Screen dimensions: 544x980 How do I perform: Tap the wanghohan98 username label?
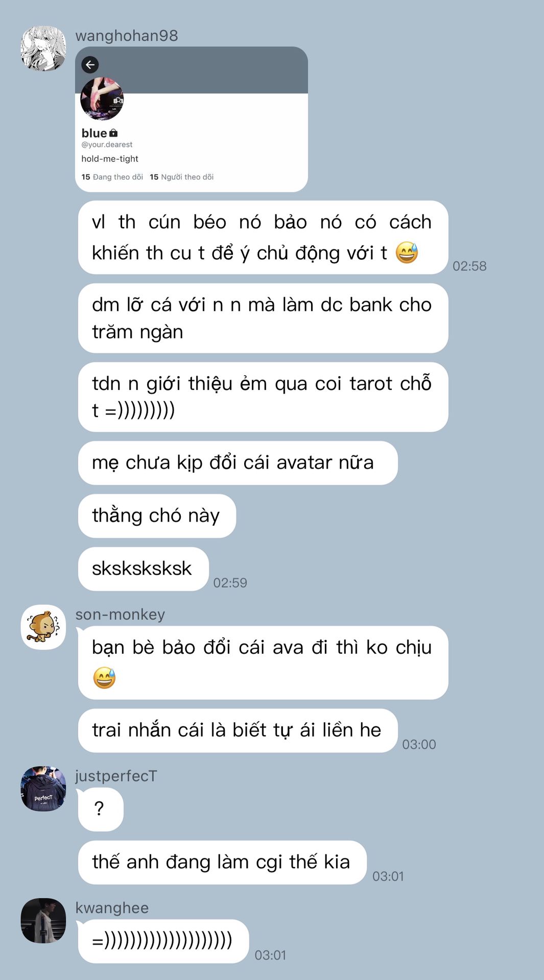(127, 36)
